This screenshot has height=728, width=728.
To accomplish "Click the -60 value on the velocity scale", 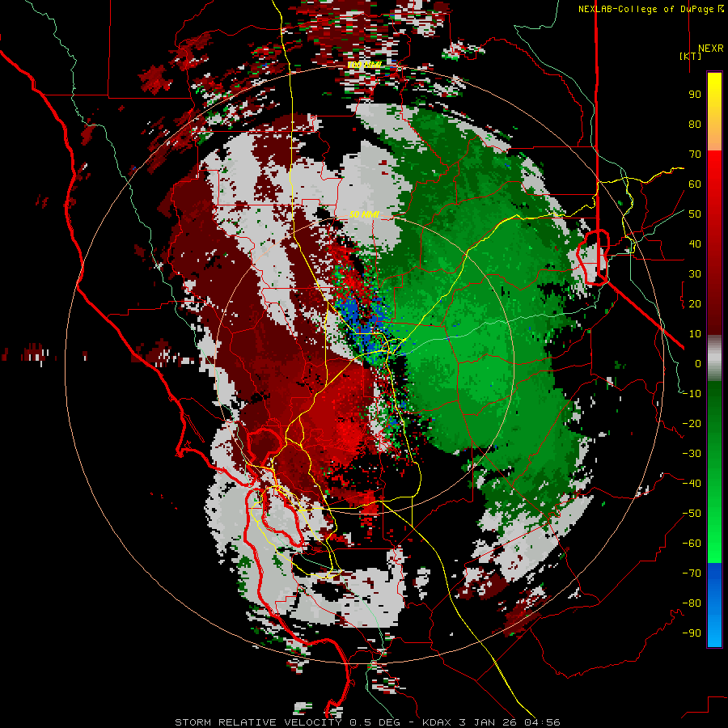I will pyautogui.click(x=692, y=544).
